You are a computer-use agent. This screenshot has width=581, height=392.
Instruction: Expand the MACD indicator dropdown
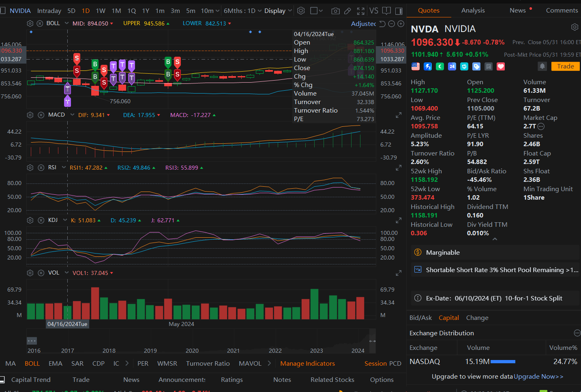tap(72, 115)
